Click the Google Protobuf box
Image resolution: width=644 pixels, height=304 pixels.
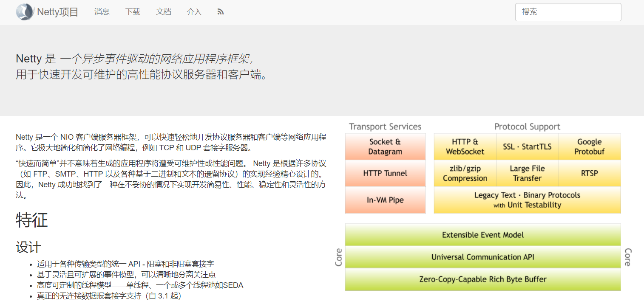590,146
